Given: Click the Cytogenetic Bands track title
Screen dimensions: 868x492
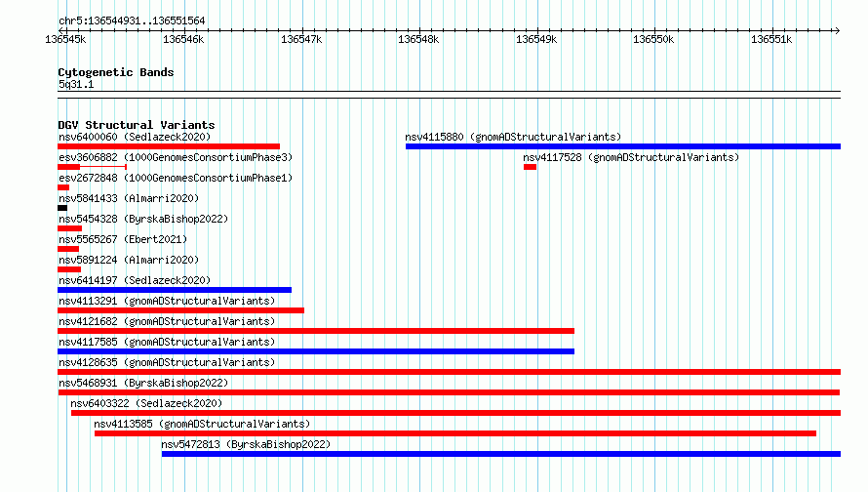Looking at the screenshot, I should [x=116, y=72].
